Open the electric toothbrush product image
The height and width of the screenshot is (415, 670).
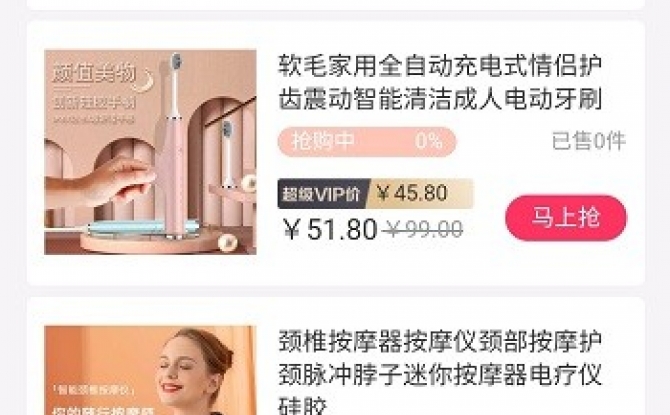click(x=150, y=152)
